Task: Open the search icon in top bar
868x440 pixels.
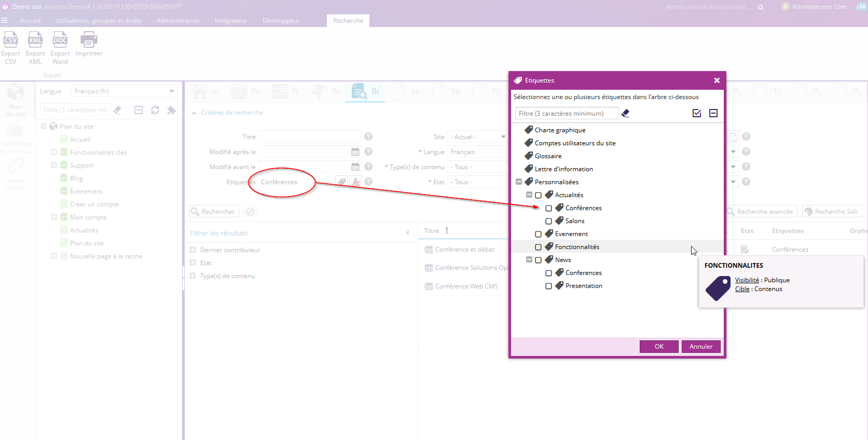Action: pyautogui.click(x=761, y=7)
